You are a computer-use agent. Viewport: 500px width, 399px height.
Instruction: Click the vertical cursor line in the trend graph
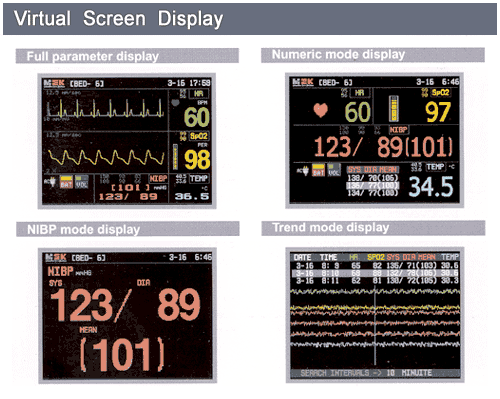click(375, 325)
